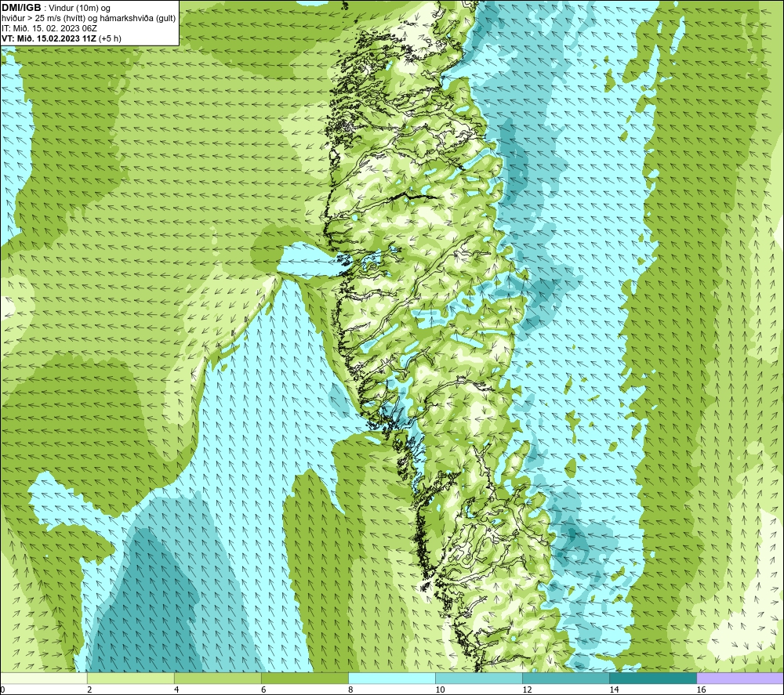Click the colorbar label '8'
Viewport: 784px width, 695px height.
[x=350, y=690]
